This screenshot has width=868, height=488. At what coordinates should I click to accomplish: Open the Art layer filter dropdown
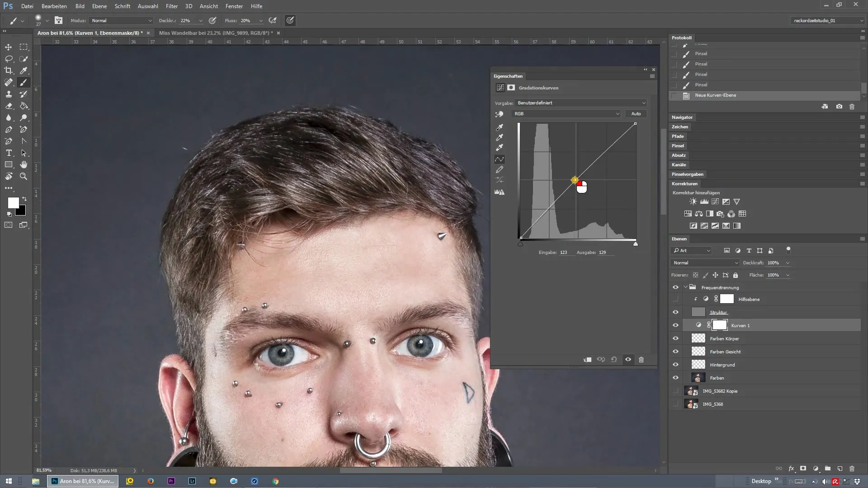(692, 250)
